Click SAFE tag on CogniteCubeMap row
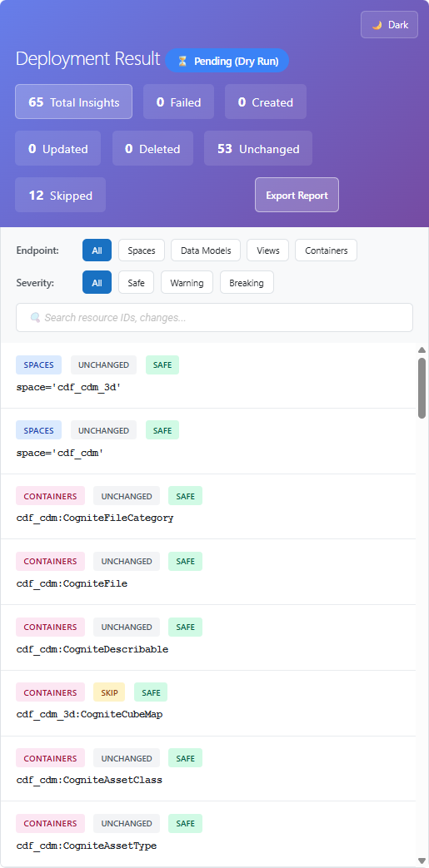 point(151,692)
